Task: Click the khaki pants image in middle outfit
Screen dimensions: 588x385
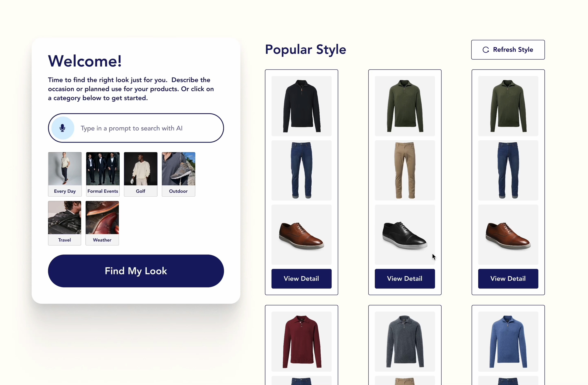Action: click(x=404, y=171)
